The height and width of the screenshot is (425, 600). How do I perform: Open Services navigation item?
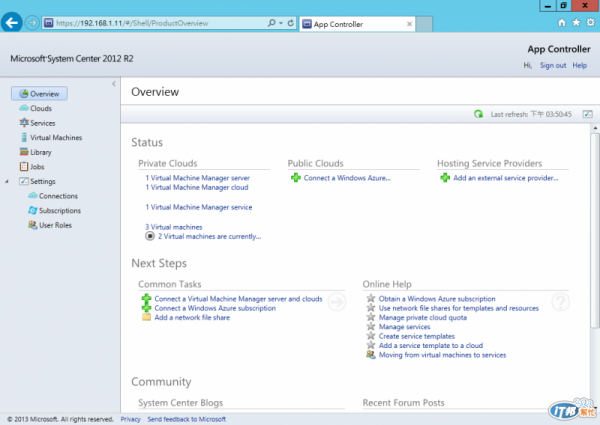(x=38, y=123)
